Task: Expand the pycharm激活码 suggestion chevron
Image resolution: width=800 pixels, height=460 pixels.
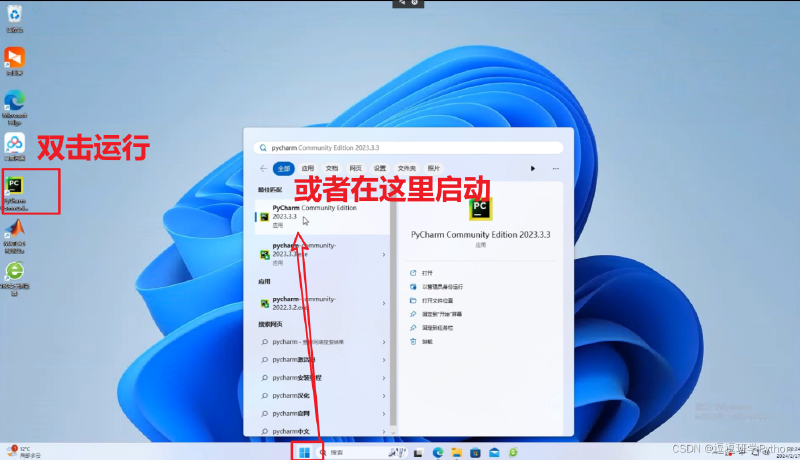Action: pos(384,360)
